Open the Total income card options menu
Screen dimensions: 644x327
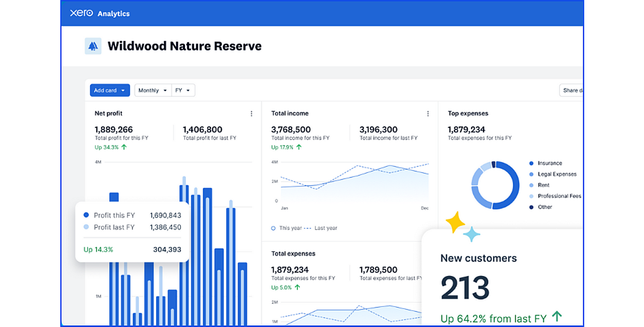428,113
